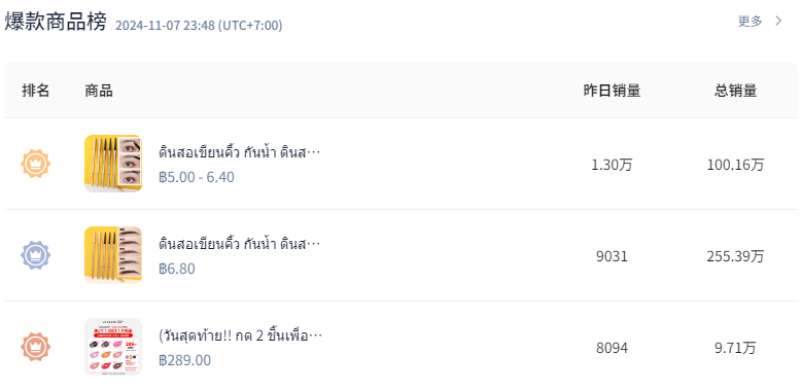The height and width of the screenshot is (389, 800).
Task: Open the product title beginning (วันสุดท้าย!!
Action: [x=241, y=335]
